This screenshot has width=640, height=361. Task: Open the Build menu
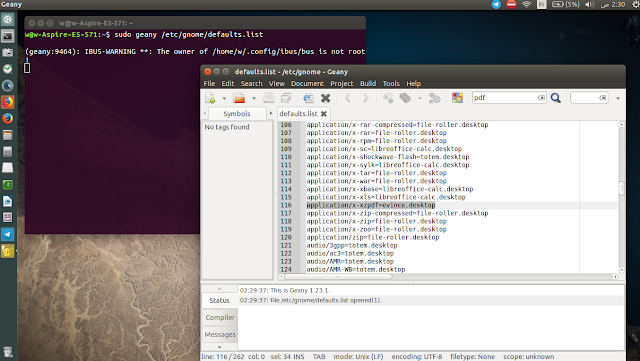tap(368, 83)
